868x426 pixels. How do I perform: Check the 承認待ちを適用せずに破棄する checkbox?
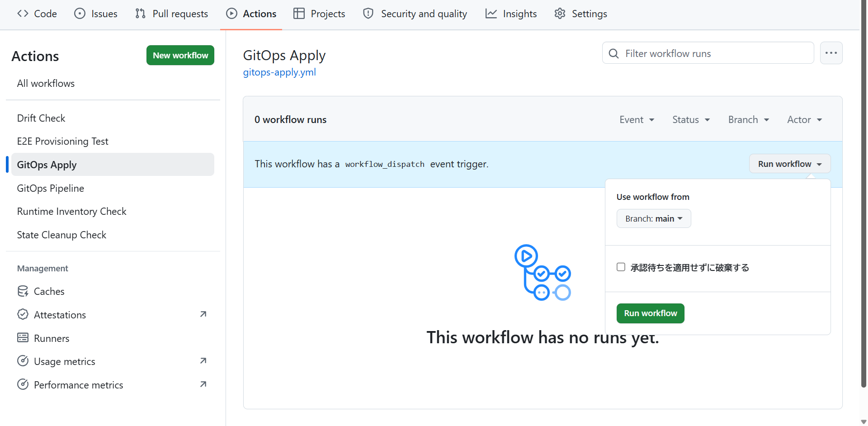click(x=621, y=267)
